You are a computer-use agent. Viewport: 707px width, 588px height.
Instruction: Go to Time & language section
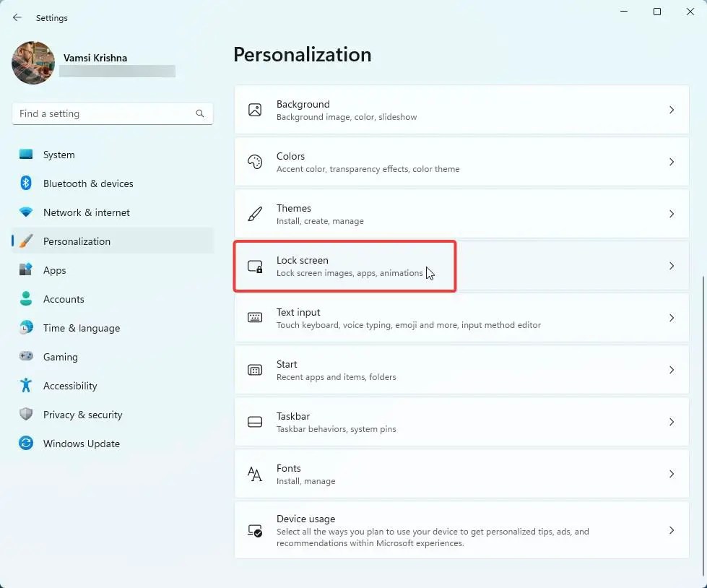tap(81, 328)
